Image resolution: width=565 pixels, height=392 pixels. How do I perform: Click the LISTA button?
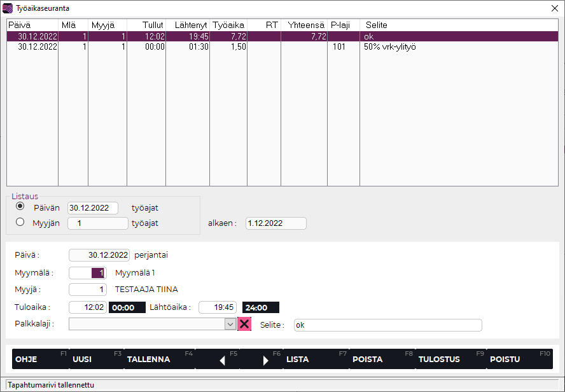(298, 359)
